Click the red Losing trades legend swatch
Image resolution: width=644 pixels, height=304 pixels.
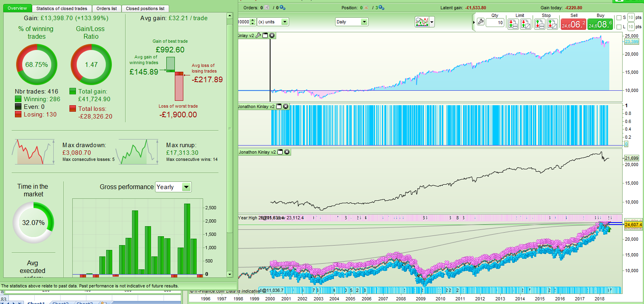18,114
